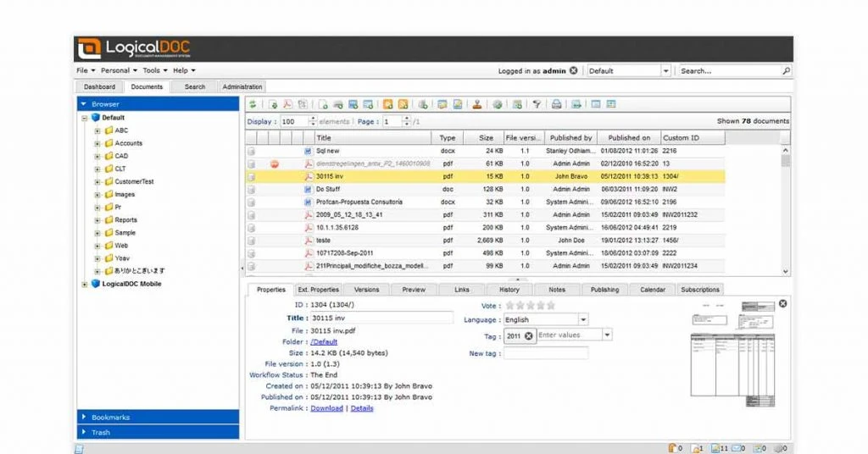
Task: Click the last toolbar icon showing a grid layout
Action: [x=611, y=104]
